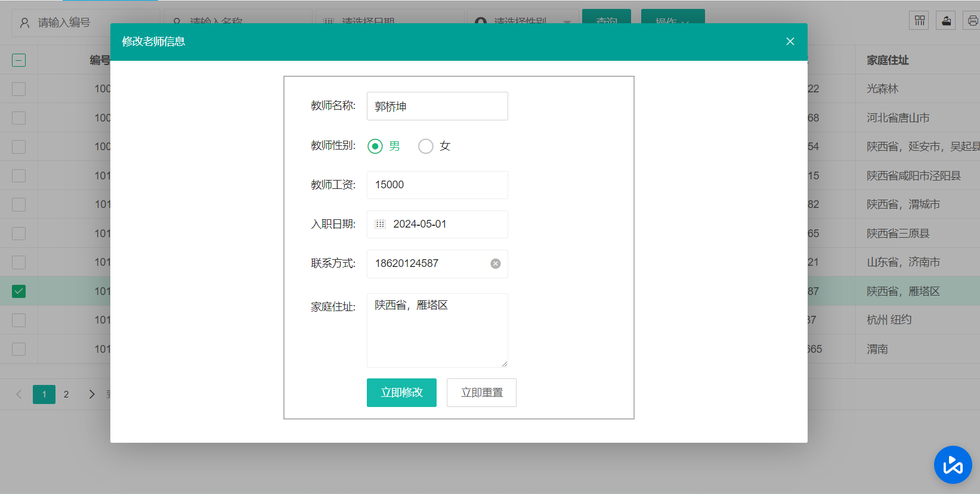
Task: Check the row with address 光森林
Action: pyautogui.click(x=19, y=89)
